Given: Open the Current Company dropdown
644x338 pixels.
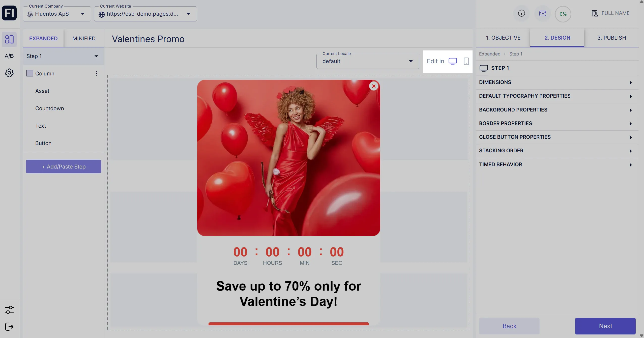Looking at the screenshot, I should (57, 14).
